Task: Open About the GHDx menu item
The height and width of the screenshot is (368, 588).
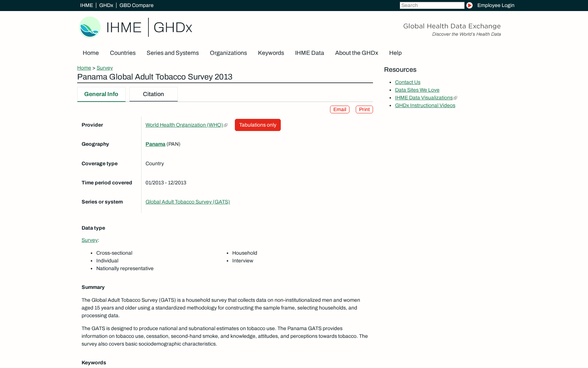Action: point(356,53)
